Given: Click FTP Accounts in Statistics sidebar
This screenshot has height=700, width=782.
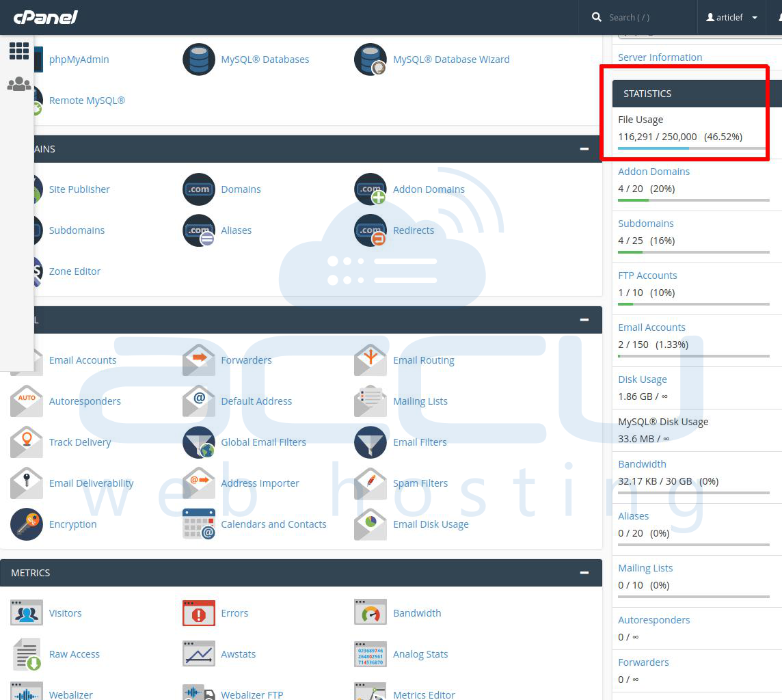Looking at the screenshot, I should (647, 275).
